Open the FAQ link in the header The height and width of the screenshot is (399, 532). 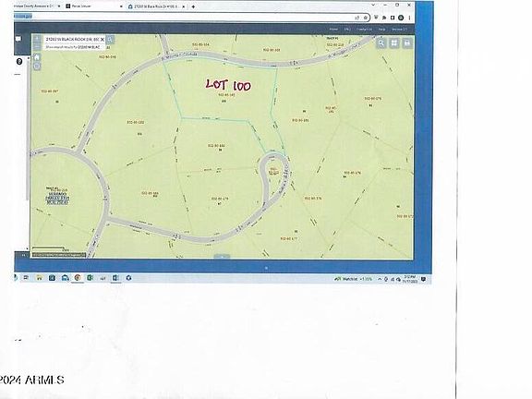coord(347,30)
